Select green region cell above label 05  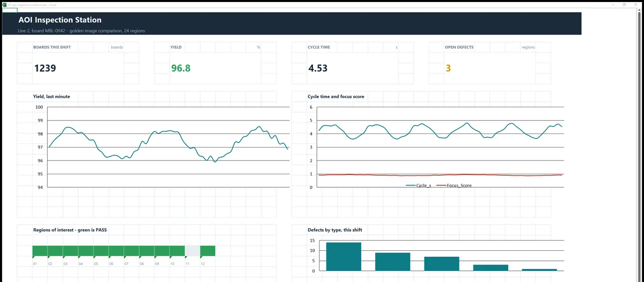click(101, 251)
